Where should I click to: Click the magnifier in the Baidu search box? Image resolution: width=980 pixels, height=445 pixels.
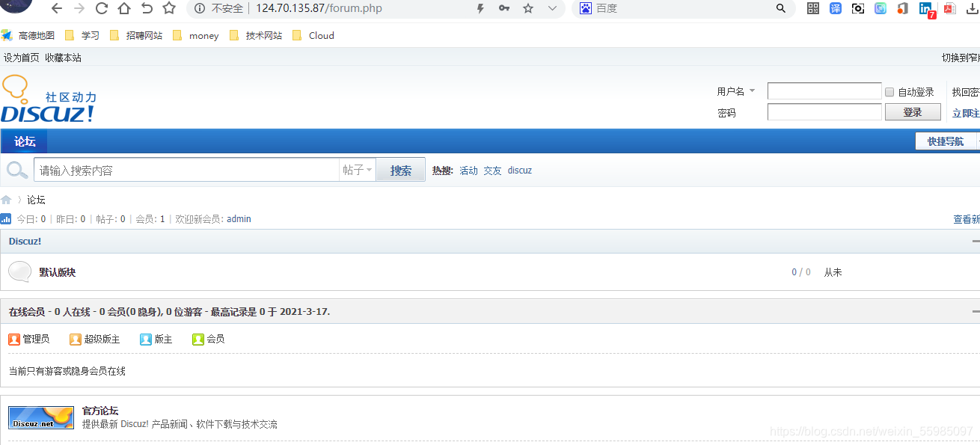click(781, 8)
